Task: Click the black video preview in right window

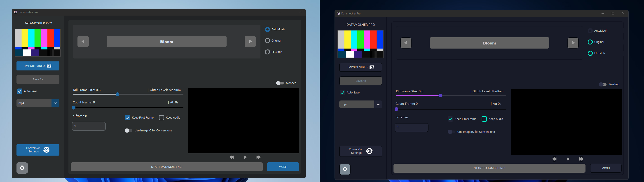Action: 566,122
